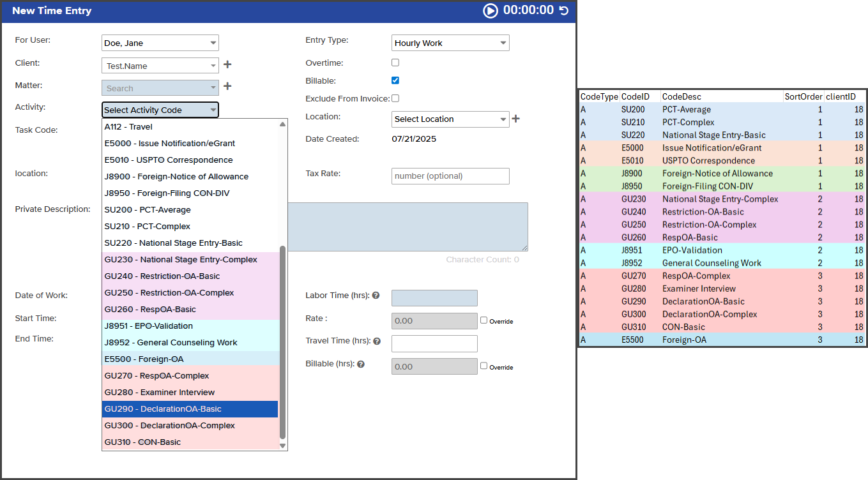Reset the timer with the circular arrow icon
Image resolution: width=868 pixels, height=480 pixels.
(x=563, y=10)
